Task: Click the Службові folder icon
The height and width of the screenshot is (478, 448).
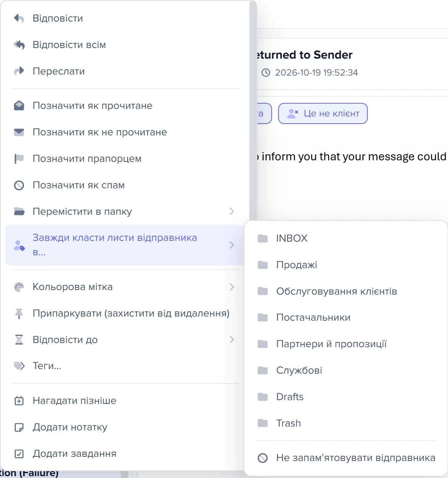Action: click(263, 370)
